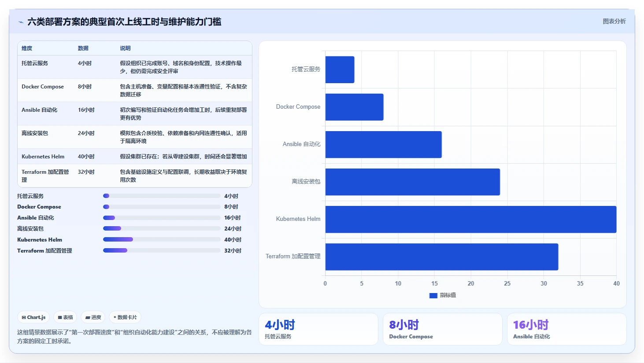The height and width of the screenshot is (363, 644).
Task: Click the chart title 六类部署方案
Action: pyautogui.click(x=124, y=22)
